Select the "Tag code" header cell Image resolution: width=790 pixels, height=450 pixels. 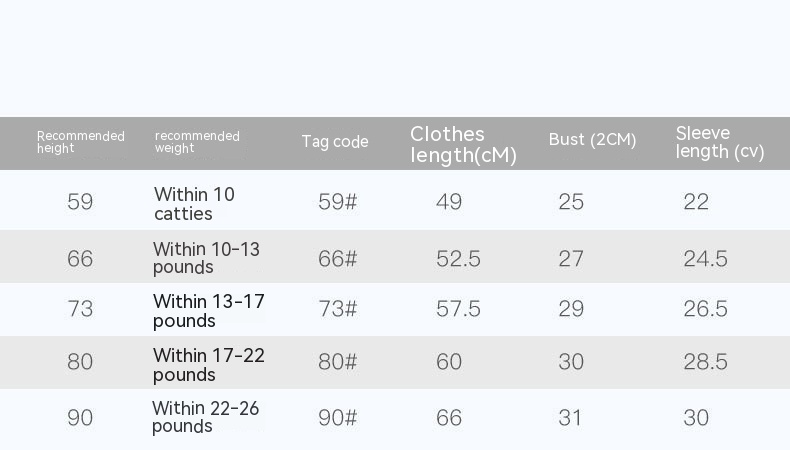point(335,142)
